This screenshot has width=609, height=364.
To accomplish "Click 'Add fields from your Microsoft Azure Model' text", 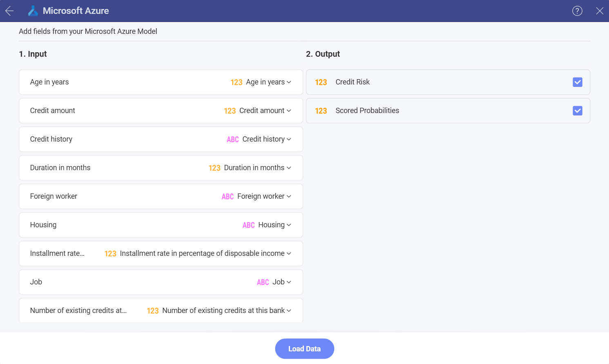I will coord(88,31).
